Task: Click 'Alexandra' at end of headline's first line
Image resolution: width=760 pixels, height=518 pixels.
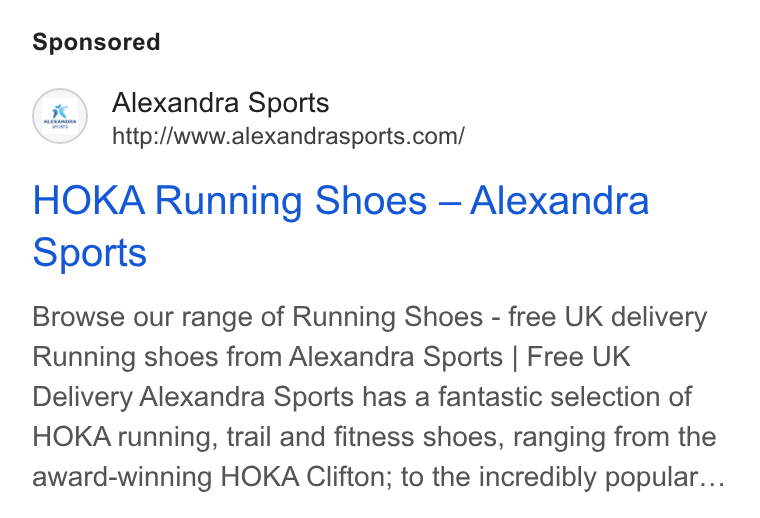Action: tap(560, 201)
